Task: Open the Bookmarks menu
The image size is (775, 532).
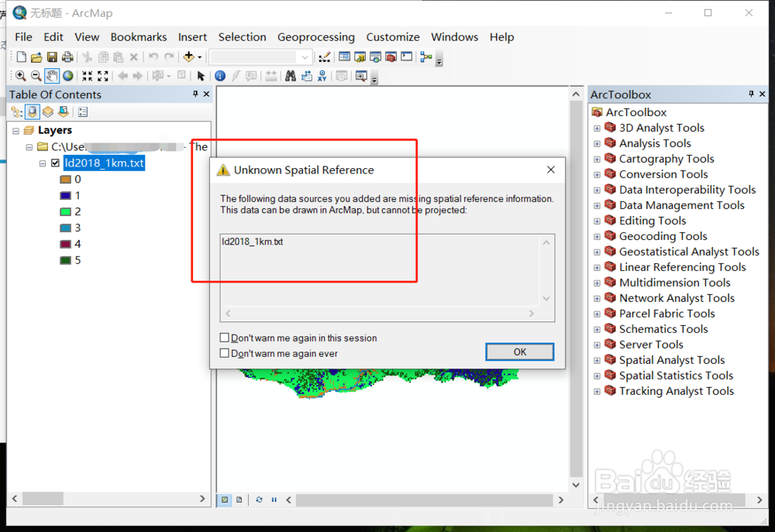Action: click(x=139, y=37)
